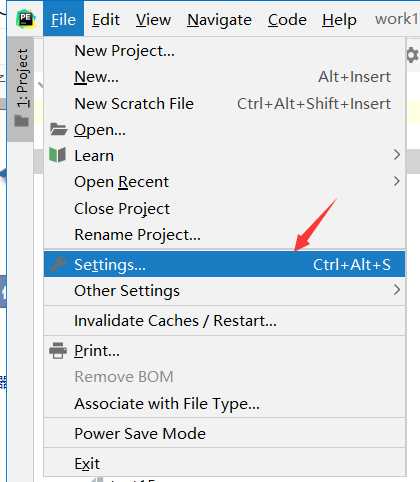The width and height of the screenshot is (420, 482).
Task: Click the PyCharm logo icon
Action: coord(25,19)
